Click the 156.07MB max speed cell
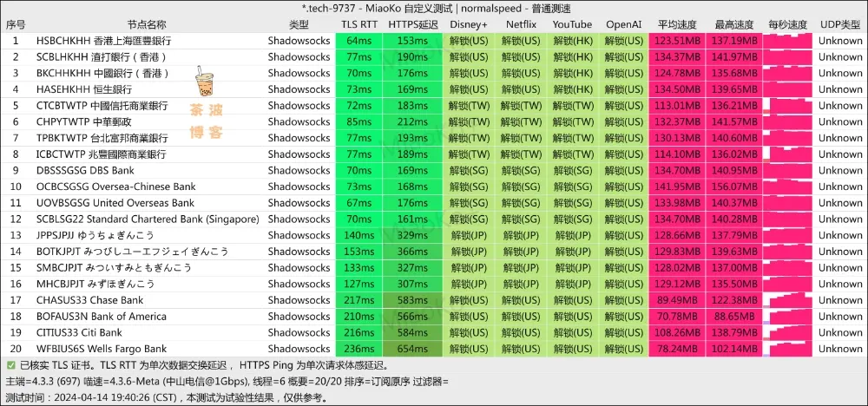Screen dimensions: 868x406 click(x=734, y=187)
